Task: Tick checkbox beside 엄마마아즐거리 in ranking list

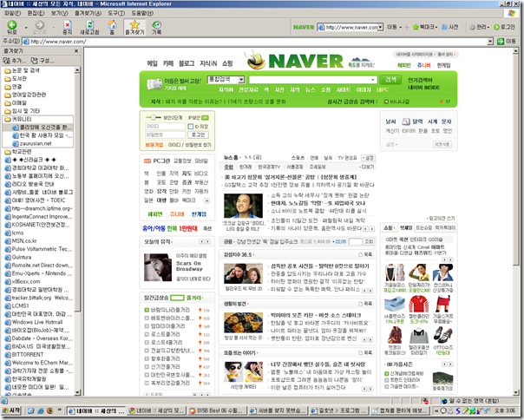Action: [147, 326]
